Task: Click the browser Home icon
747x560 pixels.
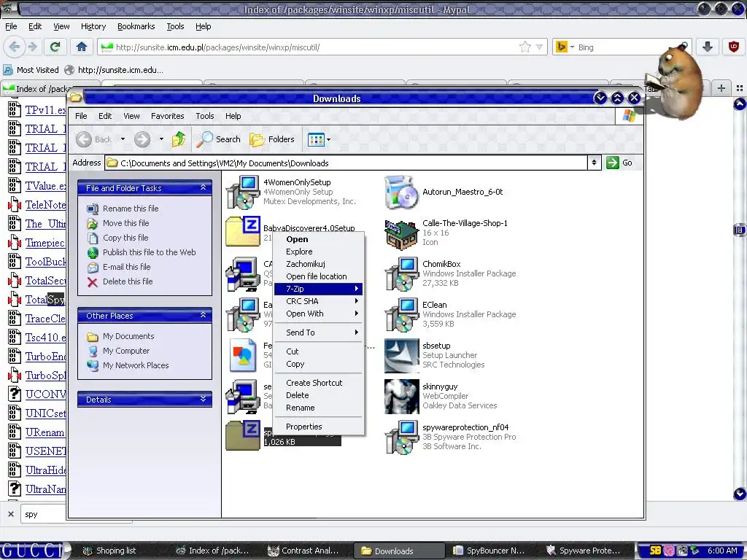Action: (x=82, y=47)
